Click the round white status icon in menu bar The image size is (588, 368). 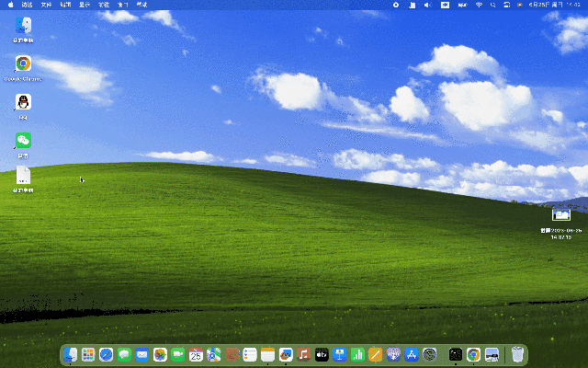coord(396,5)
